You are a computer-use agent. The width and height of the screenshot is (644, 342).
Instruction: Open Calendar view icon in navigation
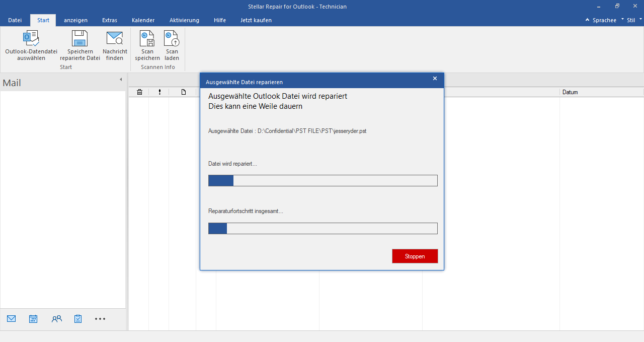34,319
